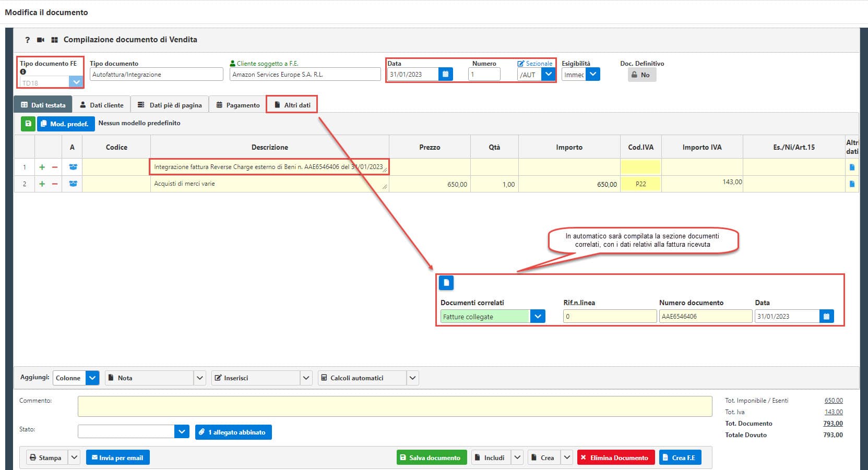Image resolution: width=868 pixels, height=470 pixels.
Task: Click 1 allegato abbinato button
Action: 233,432
